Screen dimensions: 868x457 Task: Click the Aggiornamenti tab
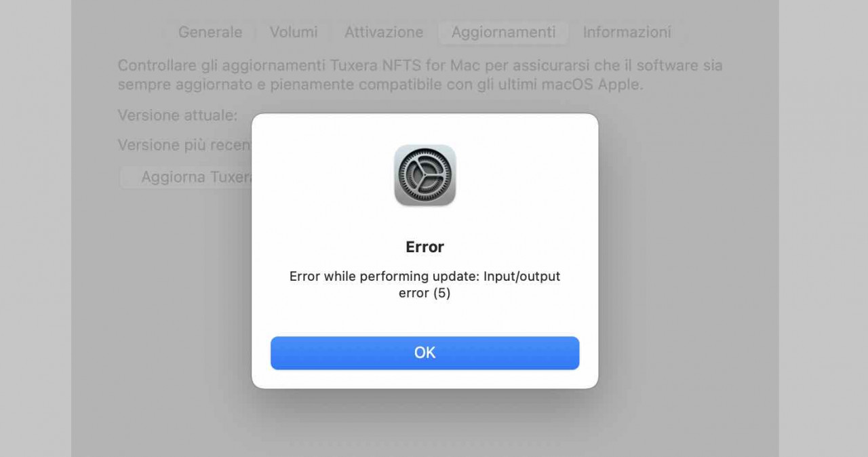click(x=503, y=32)
